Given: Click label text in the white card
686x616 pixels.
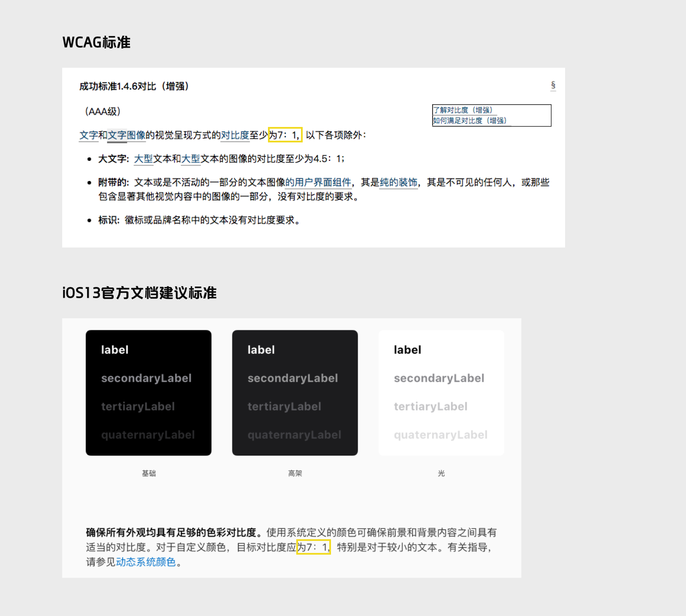Looking at the screenshot, I should [x=407, y=350].
